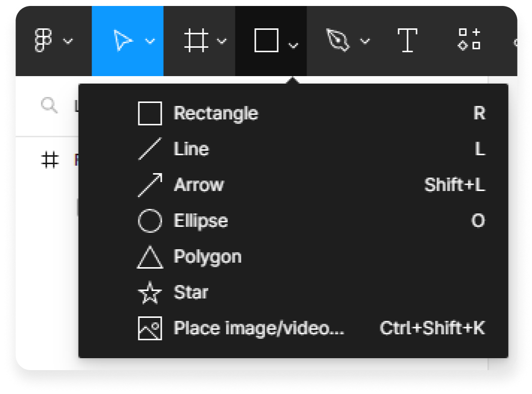Click the Rectangle shape tool icon

pyautogui.click(x=266, y=40)
